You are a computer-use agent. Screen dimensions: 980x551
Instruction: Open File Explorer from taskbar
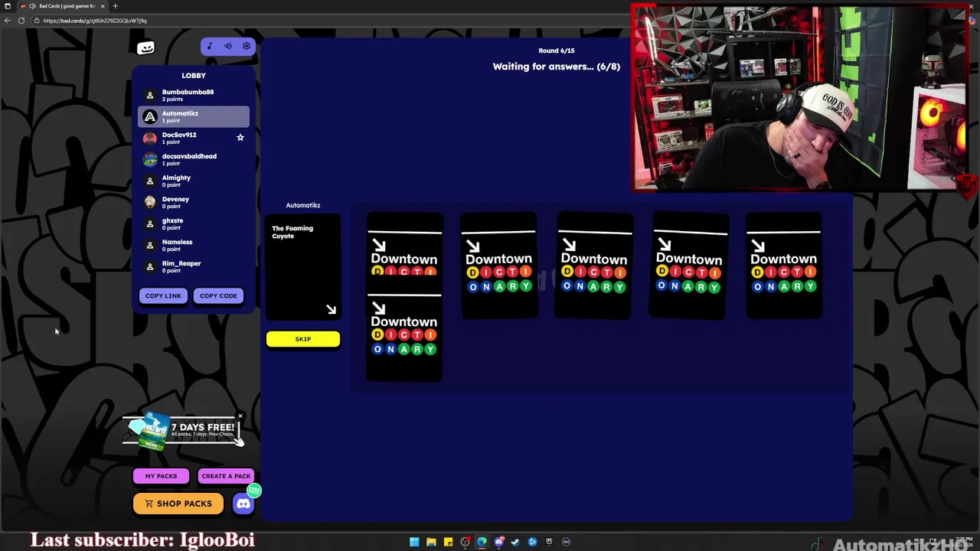[x=431, y=542]
